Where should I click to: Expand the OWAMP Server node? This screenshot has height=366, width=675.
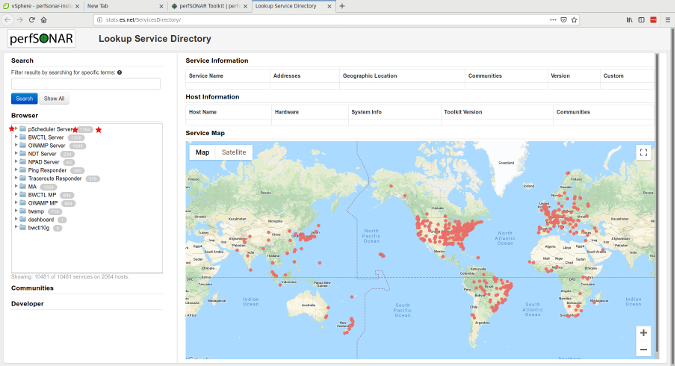(x=16, y=145)
